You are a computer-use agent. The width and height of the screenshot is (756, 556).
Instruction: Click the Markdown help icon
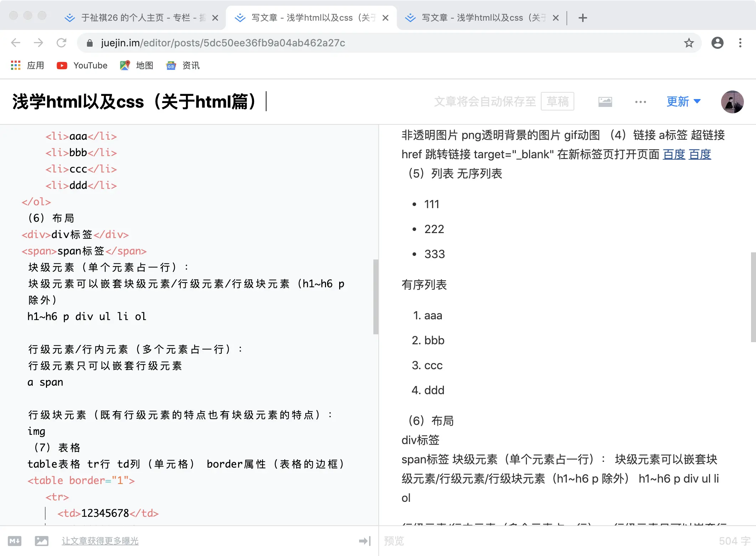[15, 541]
